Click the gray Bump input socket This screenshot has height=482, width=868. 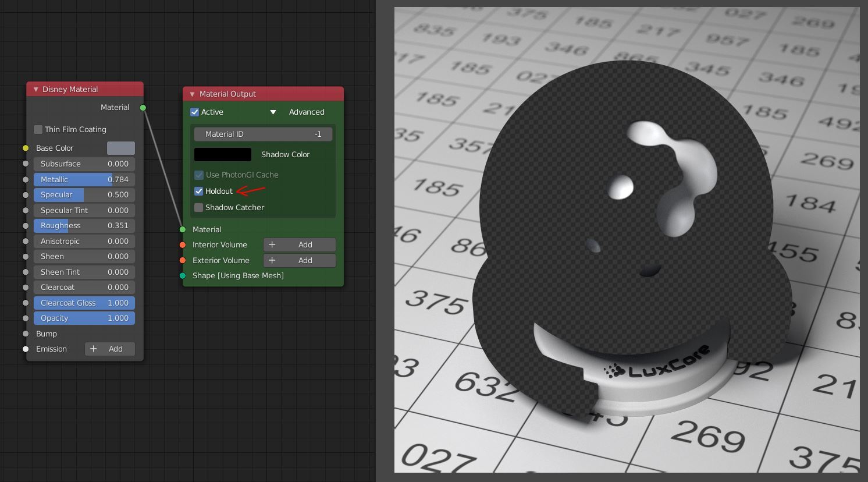pyautogui.click(x=26, y=334)
